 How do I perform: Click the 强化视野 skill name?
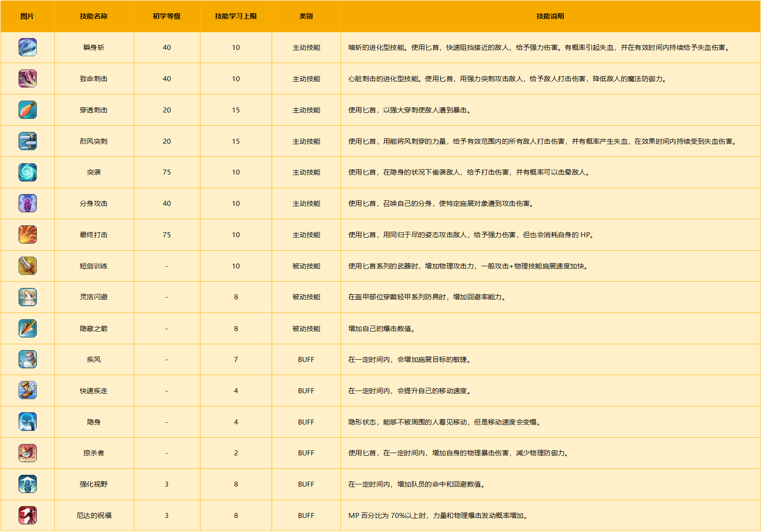[x=93, y=484]
